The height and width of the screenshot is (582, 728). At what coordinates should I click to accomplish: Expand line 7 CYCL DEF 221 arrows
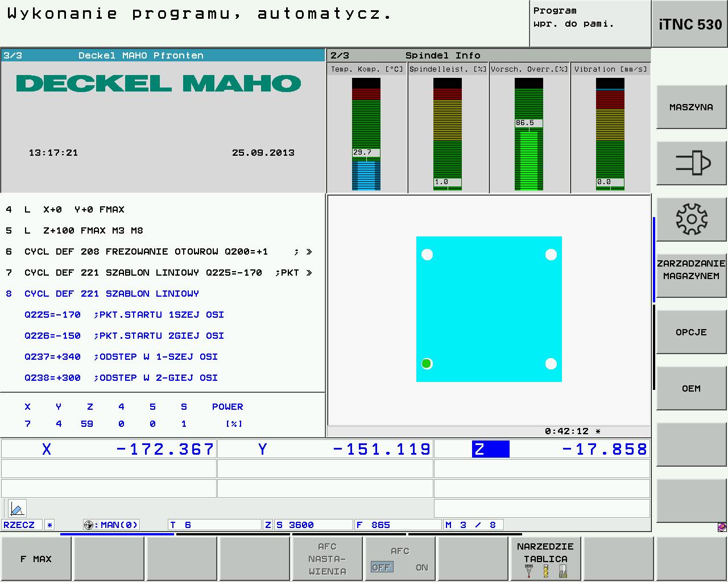pos(309,273)
